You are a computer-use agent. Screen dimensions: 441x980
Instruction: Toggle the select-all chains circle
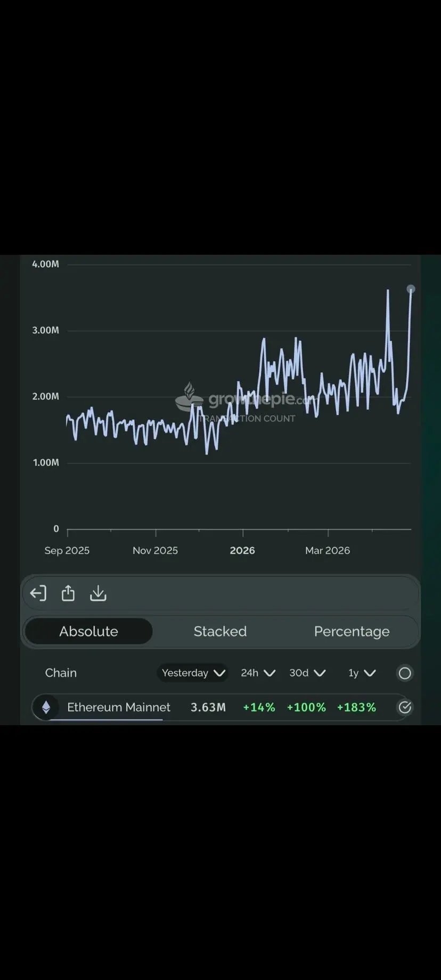[x=405, y=673]
